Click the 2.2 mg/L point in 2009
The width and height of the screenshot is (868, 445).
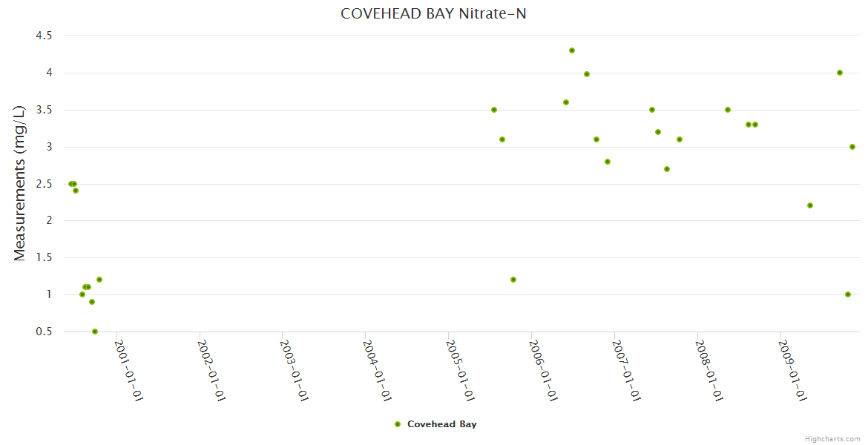point(810,205)
